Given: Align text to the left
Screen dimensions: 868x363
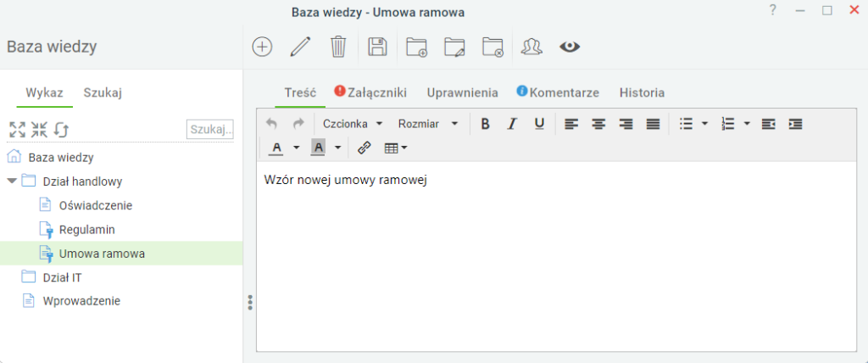Looking at the screenshot, I should pos(571,124).
